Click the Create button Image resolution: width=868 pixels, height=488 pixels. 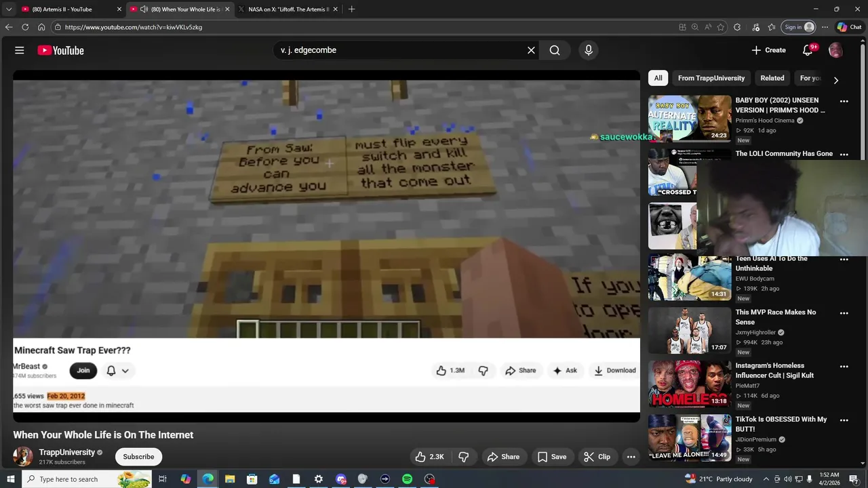click(769, 50)
